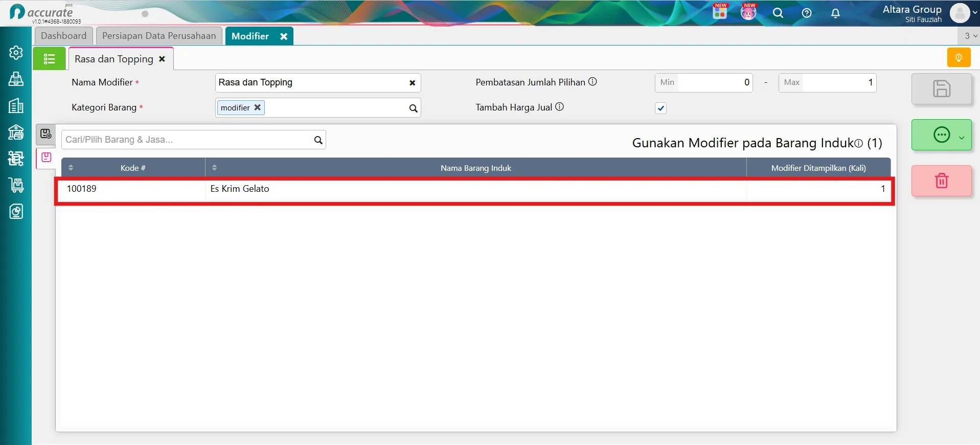Viewport: 980px width, 445px height.
Task: Expand the green more-actions dropdown
Action: (942, 135)
